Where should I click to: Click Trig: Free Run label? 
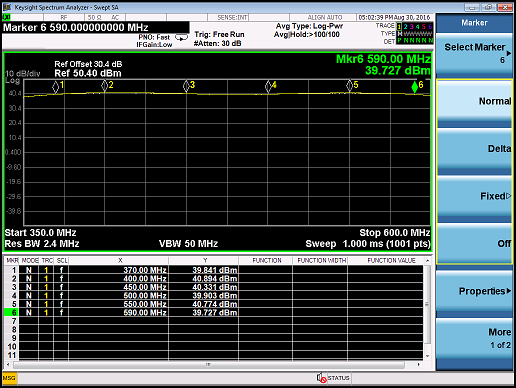pos(219,35)
